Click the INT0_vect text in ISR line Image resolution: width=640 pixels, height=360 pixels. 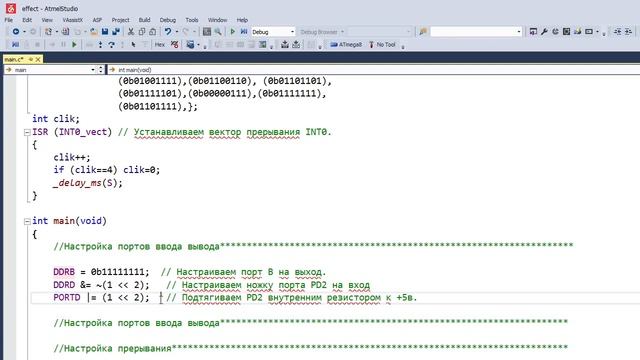tap(83, 132)
